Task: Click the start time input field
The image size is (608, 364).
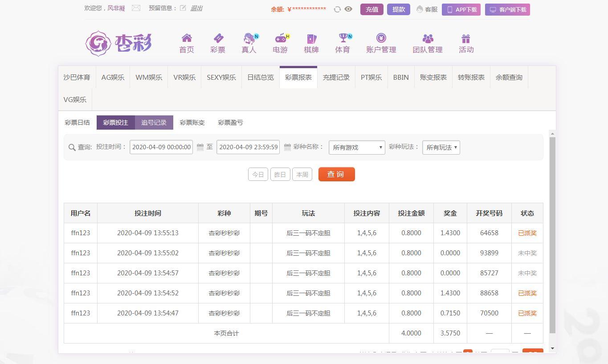Action: coord(161,147)
